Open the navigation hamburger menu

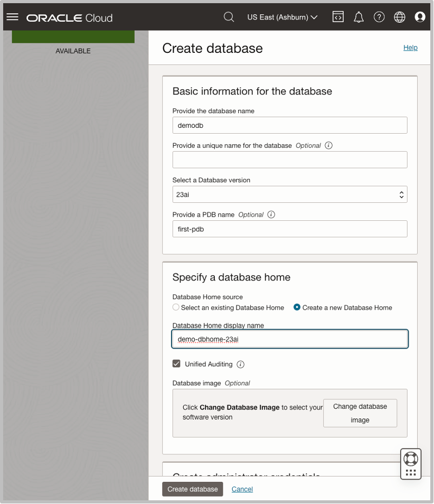13,16
